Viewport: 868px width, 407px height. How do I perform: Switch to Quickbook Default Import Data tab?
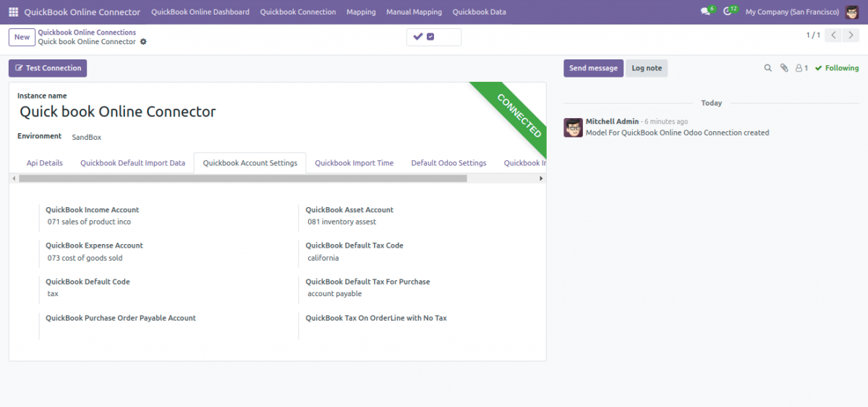tap(133, 163)
